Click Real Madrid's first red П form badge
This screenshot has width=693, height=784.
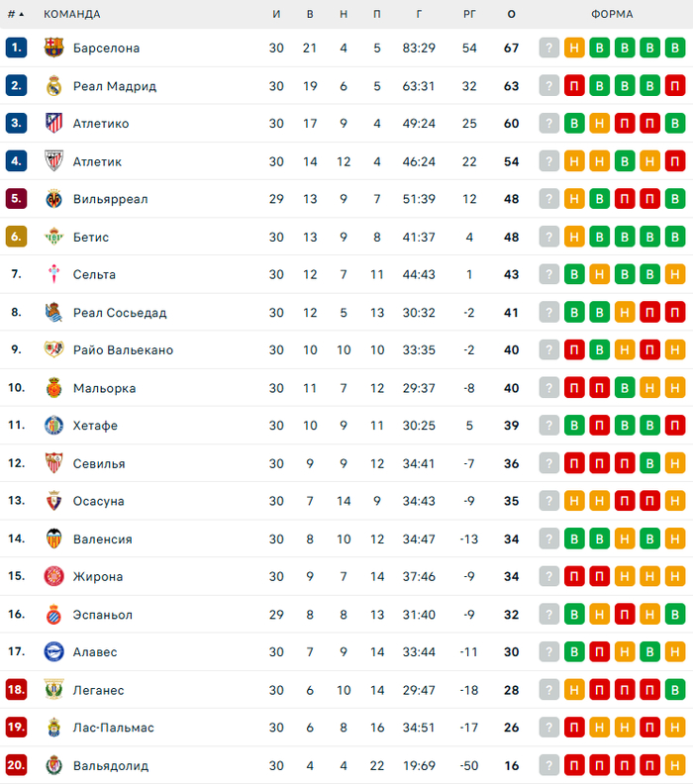point(574,86)
